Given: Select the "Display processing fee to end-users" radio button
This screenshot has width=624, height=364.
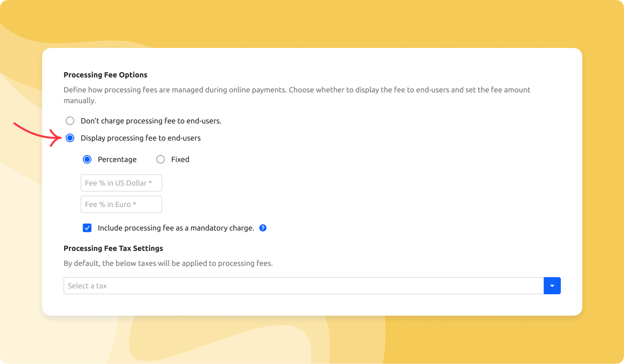Looking at the screenshot, I should [70, 138].
